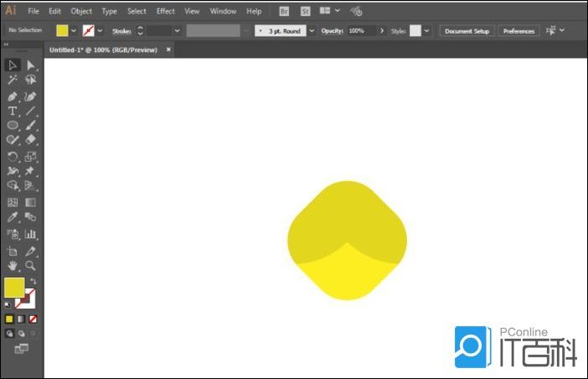Select the Artboard tool
This screenshot has height=379, width=588.
pos(13,252)
